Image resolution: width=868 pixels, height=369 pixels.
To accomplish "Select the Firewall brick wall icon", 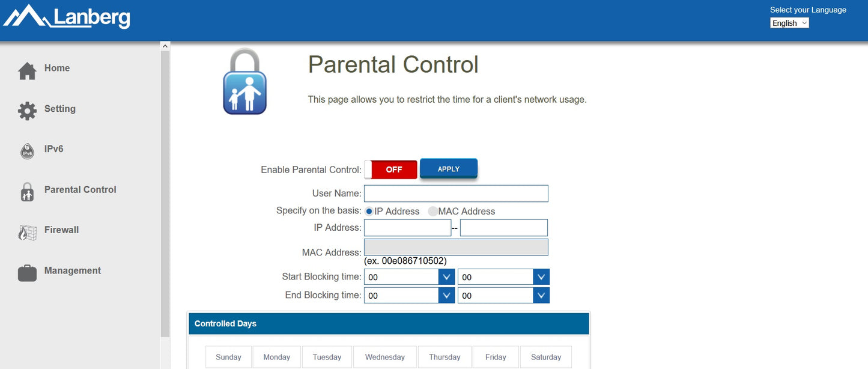I will coord(27,233).
